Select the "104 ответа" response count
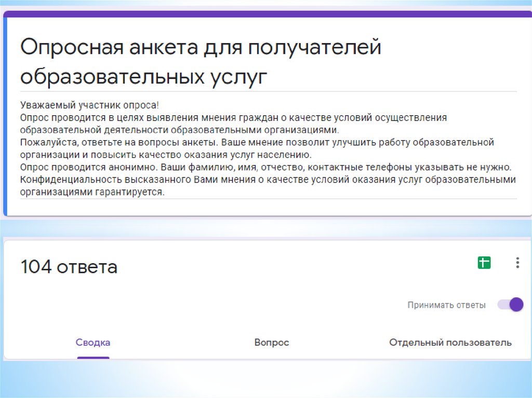The height and width of the screenshot is (398, 532). tap(69, 267)
